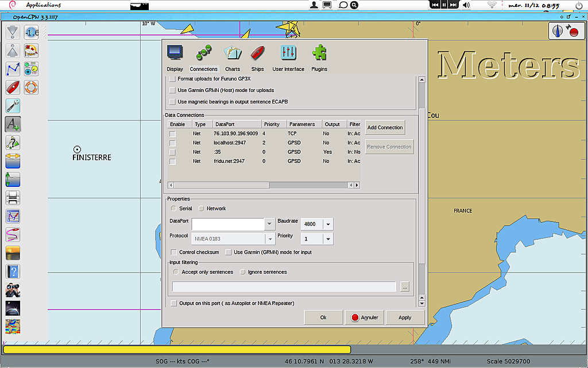The height and width of the screenshot is (368, 588).
Task: Confirm the dialog with Ok
Action: point(323,317)
